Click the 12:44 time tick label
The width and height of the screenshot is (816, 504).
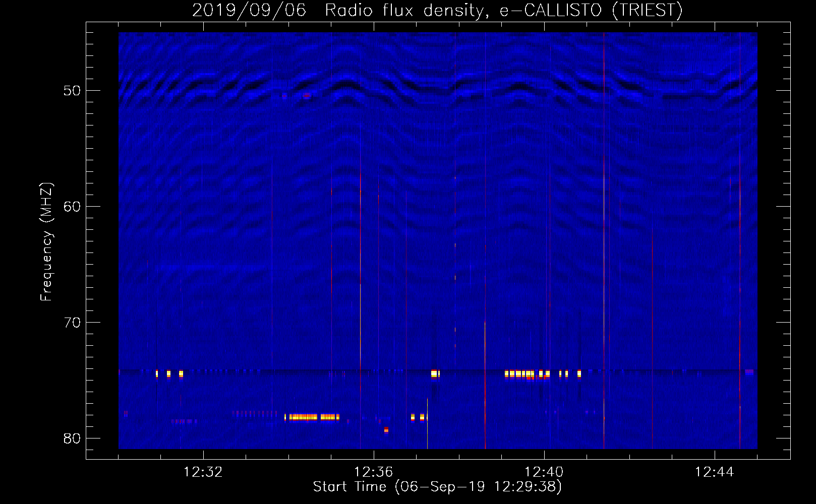click(x=715, y=472)
